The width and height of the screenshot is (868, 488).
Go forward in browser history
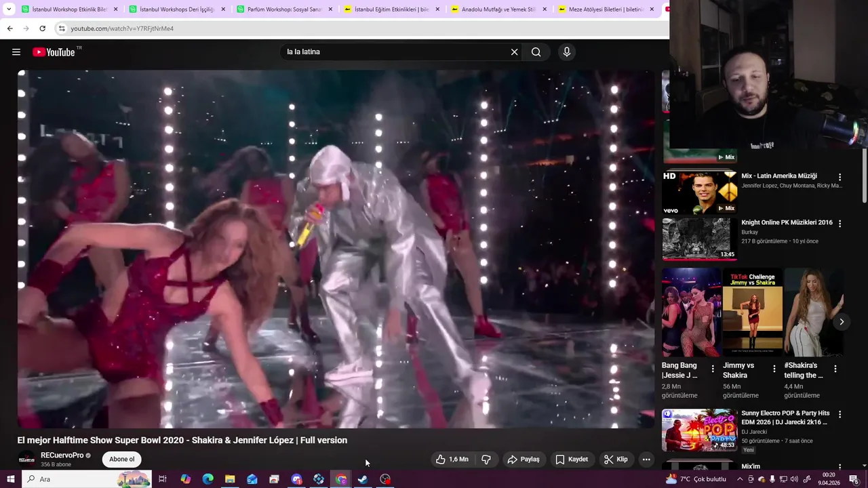click(x=26, y=28)
